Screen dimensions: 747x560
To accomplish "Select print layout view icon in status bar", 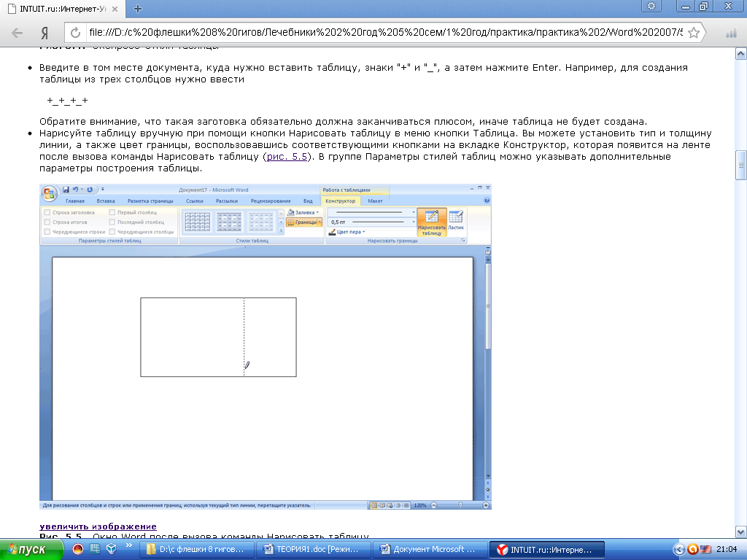I will point(374,505).
